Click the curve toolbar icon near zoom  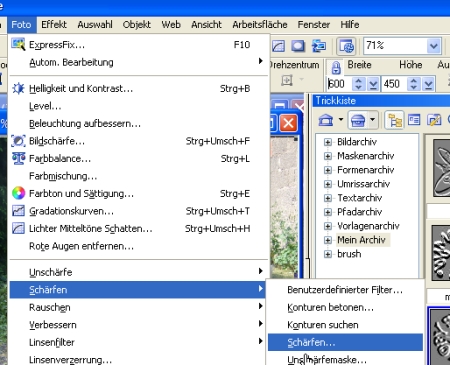(278, 46)
